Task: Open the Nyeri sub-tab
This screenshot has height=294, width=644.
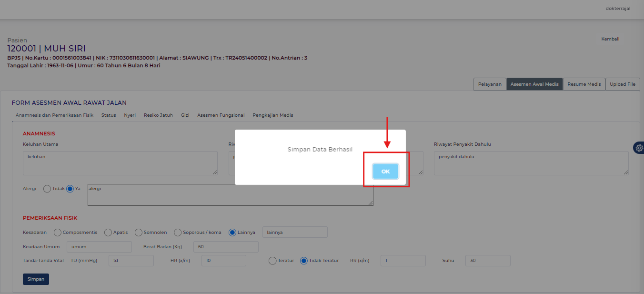Action: click(130, 115)
